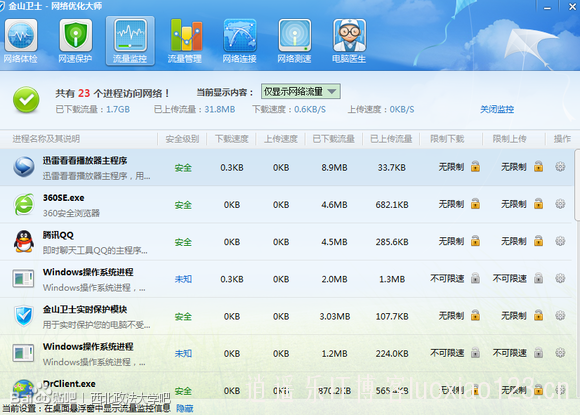Click 8.9MB downloaded value for 迅雷看看

[x=334, y=168]
